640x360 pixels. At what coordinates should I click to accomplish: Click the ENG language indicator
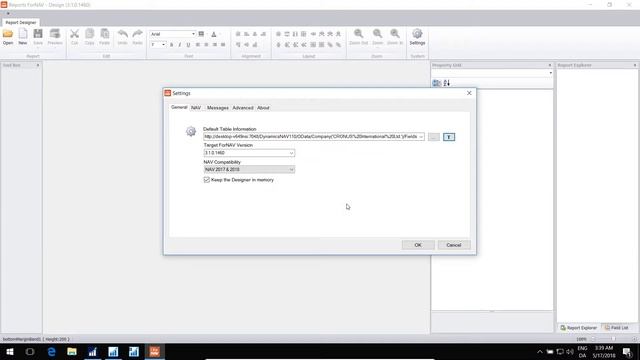click(x=582, y=348)
